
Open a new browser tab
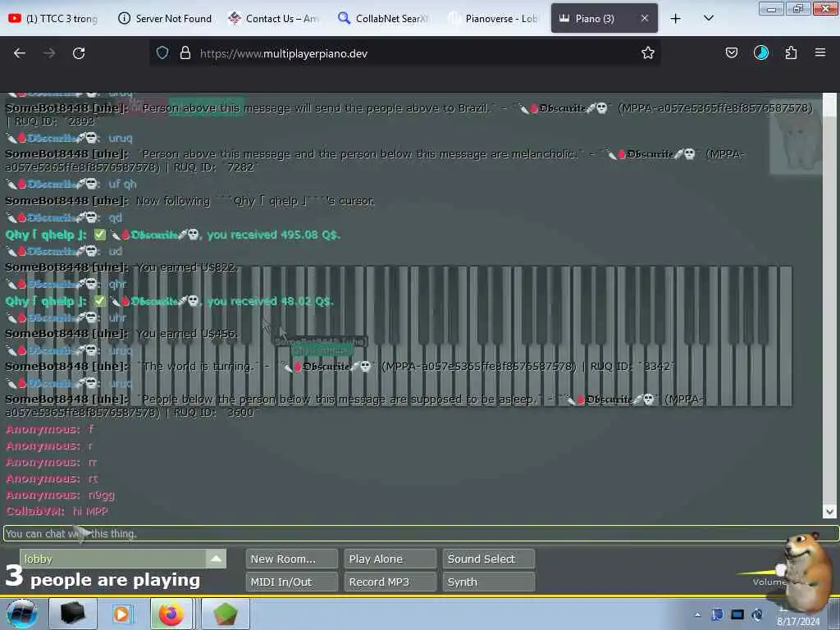point(676,19)
